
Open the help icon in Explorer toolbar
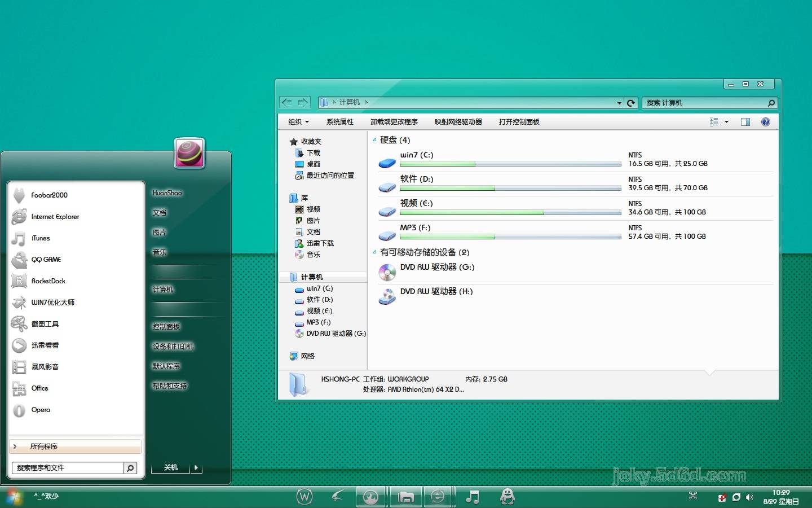766,122
